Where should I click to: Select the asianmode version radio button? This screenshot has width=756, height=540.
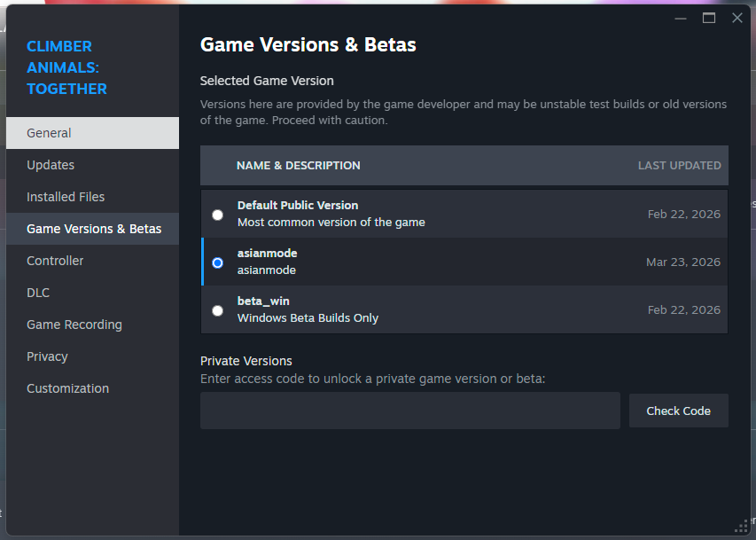point(218,262)
